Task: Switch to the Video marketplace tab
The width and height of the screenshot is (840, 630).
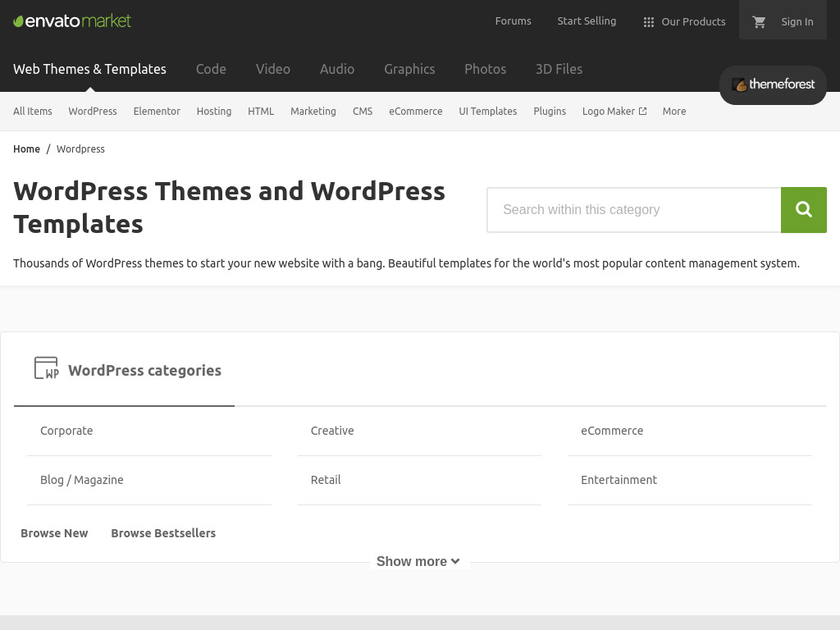Action: (272, 69)
